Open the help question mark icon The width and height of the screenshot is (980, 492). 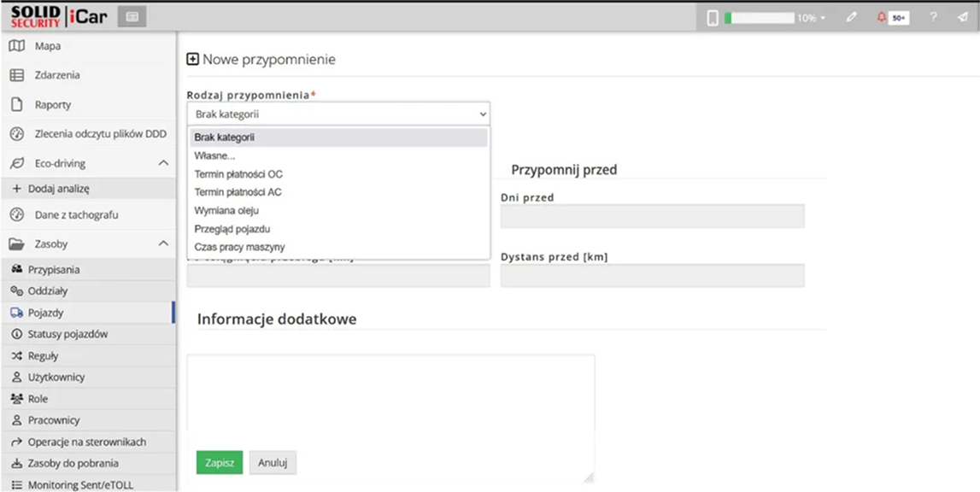point(933,17)
